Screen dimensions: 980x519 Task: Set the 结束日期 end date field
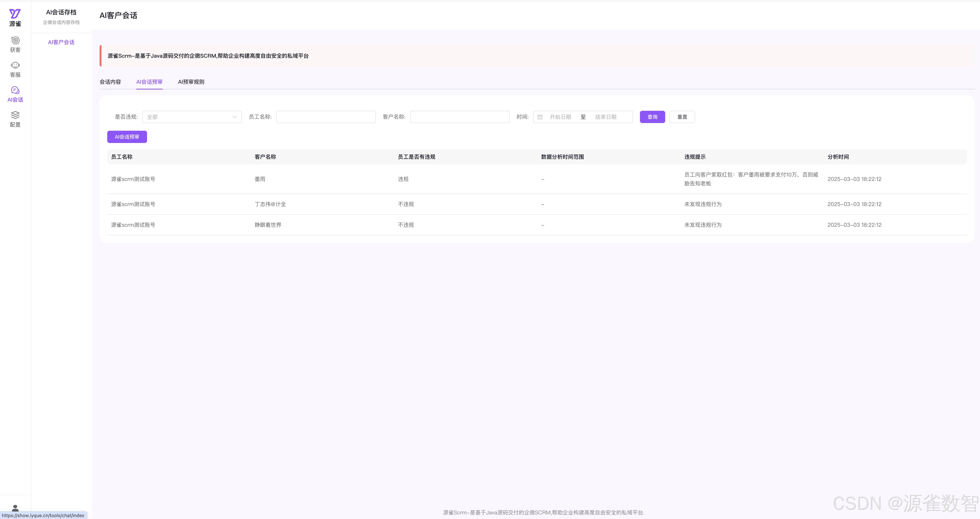click(x=606, y=117)
